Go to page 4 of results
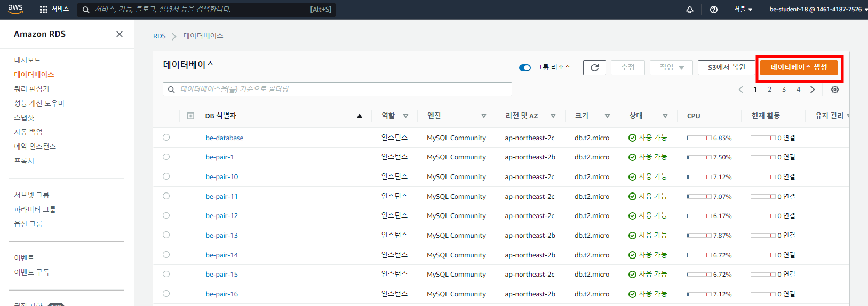 coord(798,90)
